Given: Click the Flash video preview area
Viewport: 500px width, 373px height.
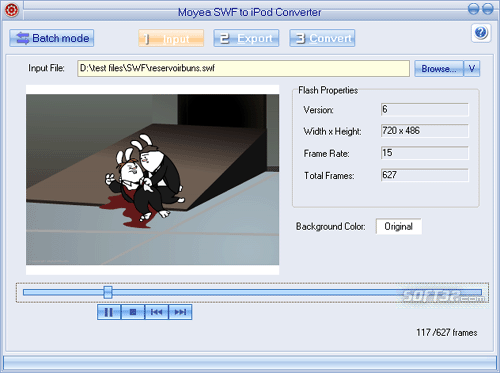Looking at the screenshot, I should (153, 180).
